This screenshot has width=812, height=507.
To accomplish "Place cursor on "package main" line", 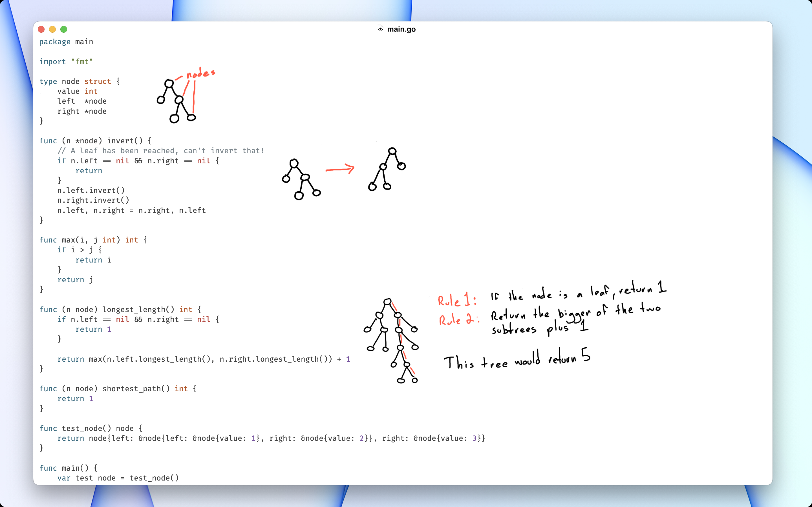I will (x=66, y=42).
